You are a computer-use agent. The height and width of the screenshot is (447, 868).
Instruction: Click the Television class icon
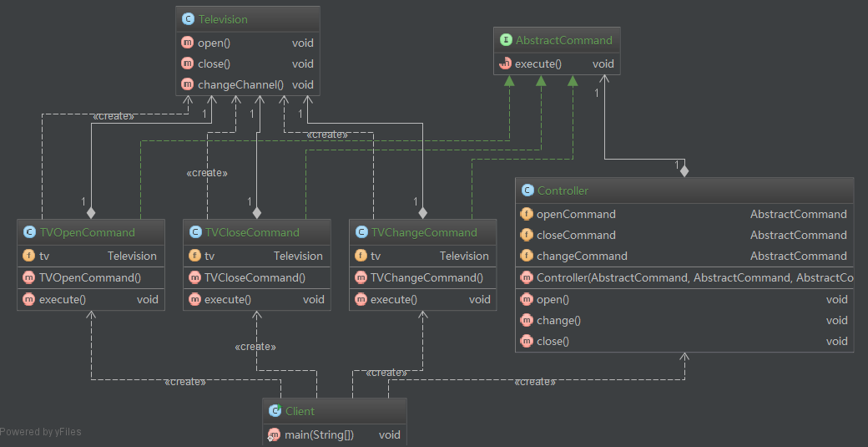(188, 19)
